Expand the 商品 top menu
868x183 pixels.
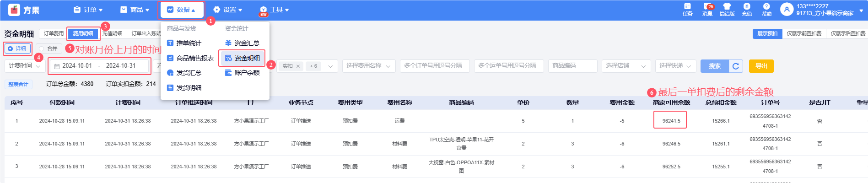click(x=135, y=10)
